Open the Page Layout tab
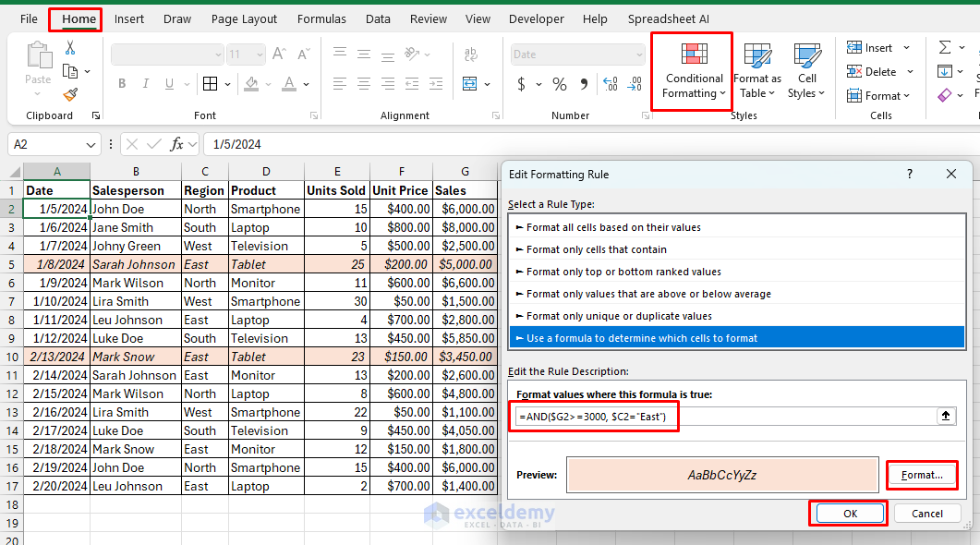 244,18
